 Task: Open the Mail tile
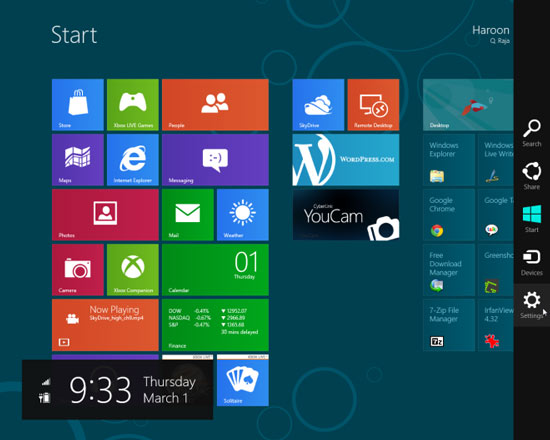click(x=188, y=215)
